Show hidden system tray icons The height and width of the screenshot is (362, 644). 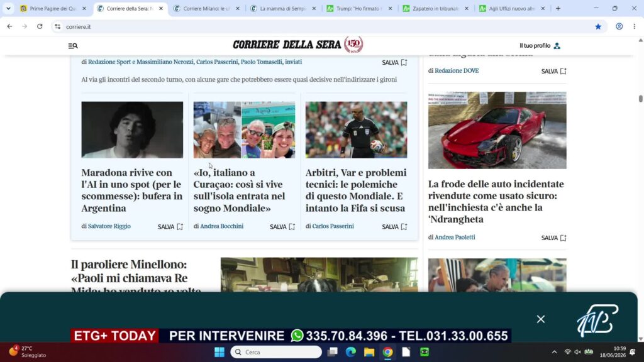554,352
